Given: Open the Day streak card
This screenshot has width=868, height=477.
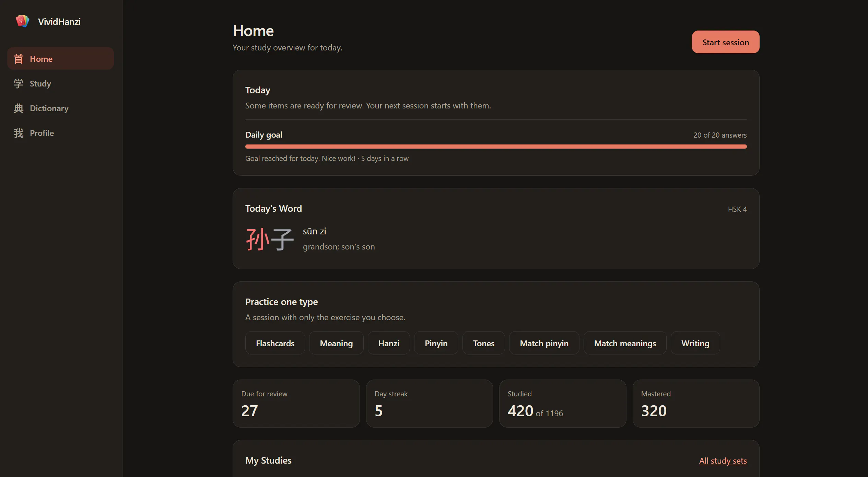Looking at the screenshot, I should [429, 403].
